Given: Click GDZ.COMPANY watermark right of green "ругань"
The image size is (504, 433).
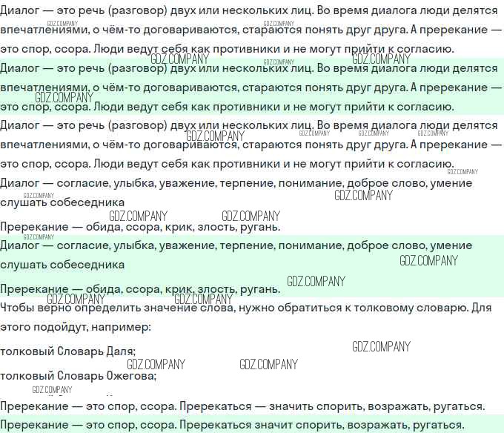Looking at the screenshot, I should click(316, 281).
